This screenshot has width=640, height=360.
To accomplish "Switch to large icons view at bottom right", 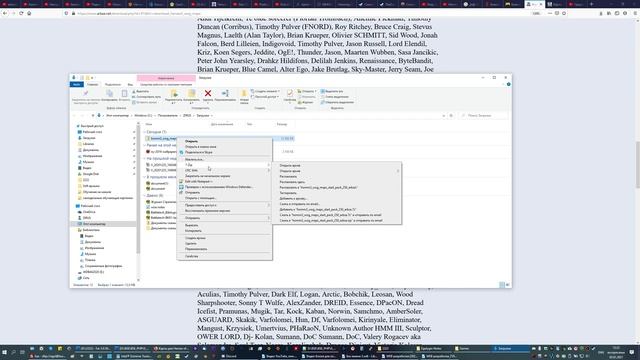I will click(507, 285).
